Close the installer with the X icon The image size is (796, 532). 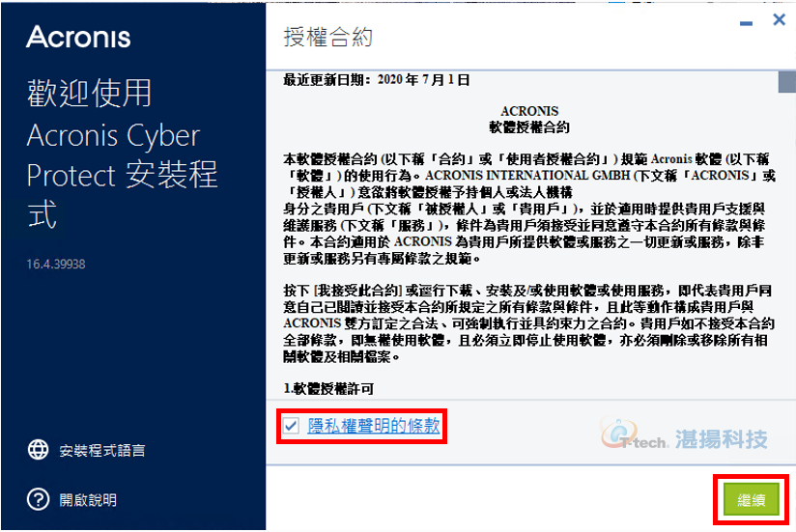click(x=779, y=19)
